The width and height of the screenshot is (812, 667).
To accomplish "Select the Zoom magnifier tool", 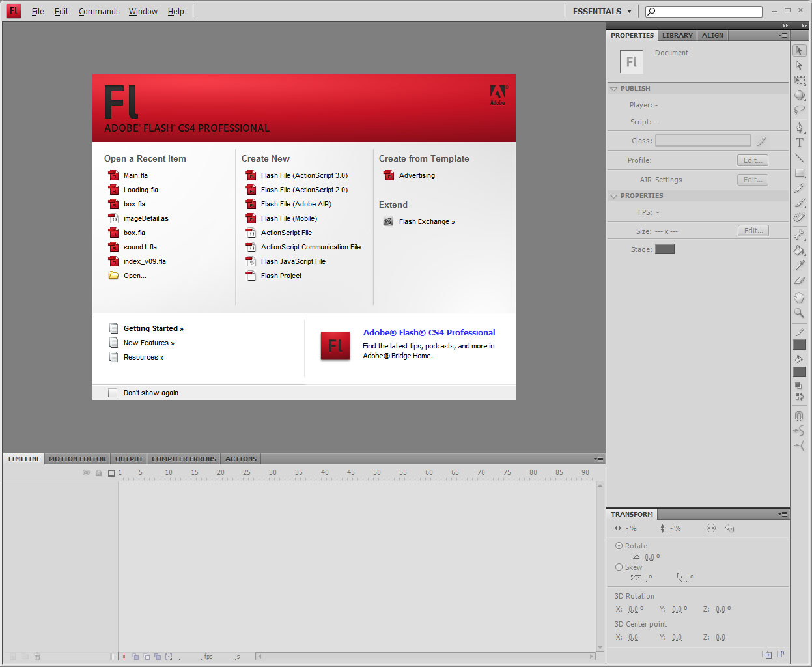I will 800,313.
